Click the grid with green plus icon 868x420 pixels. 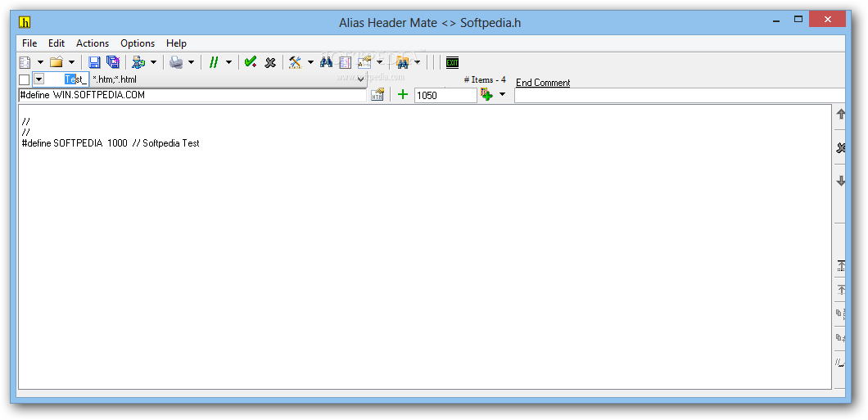(x=486, y=95)
